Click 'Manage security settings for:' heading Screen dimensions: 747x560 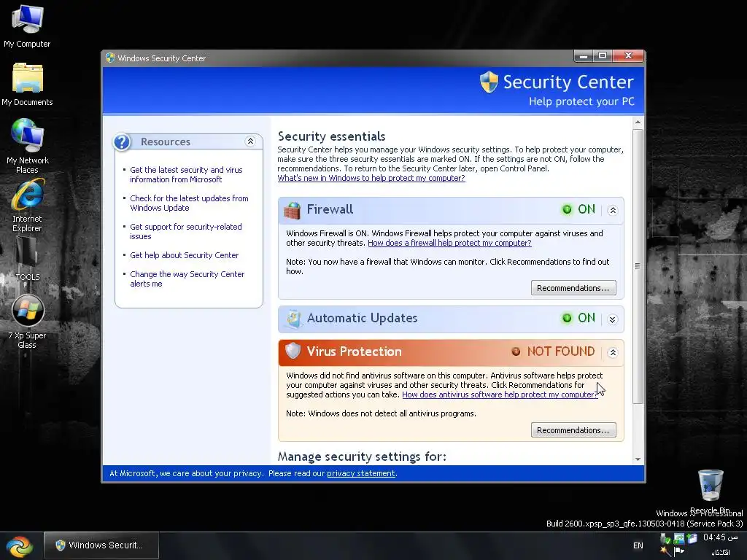click(x=362, y=456)
